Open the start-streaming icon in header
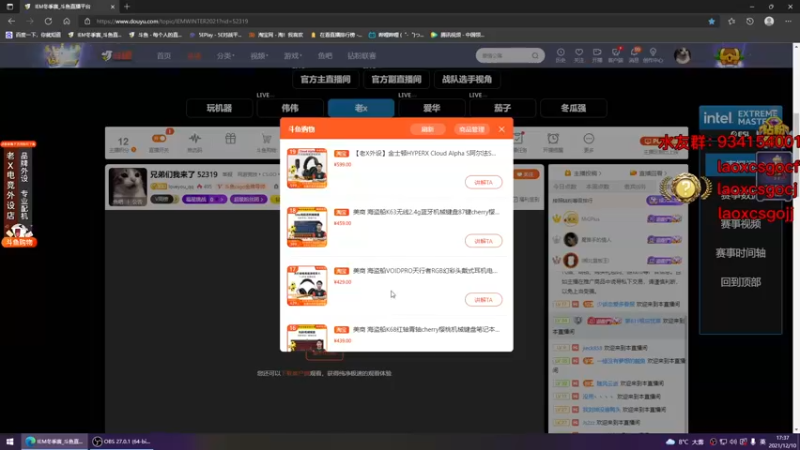 point(597,55)
